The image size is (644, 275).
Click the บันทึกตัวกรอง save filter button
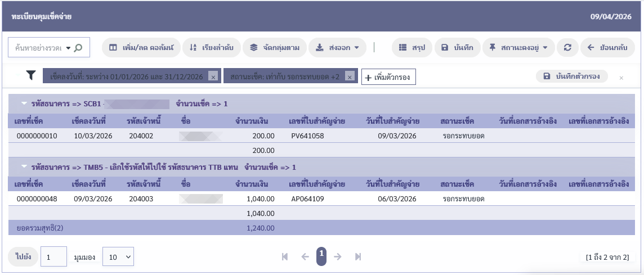571,76
